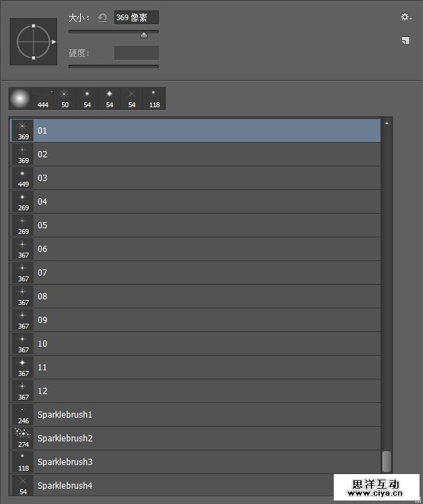
Task: Click the brush list scroll up arrow
Action: [x=387, y=123]
